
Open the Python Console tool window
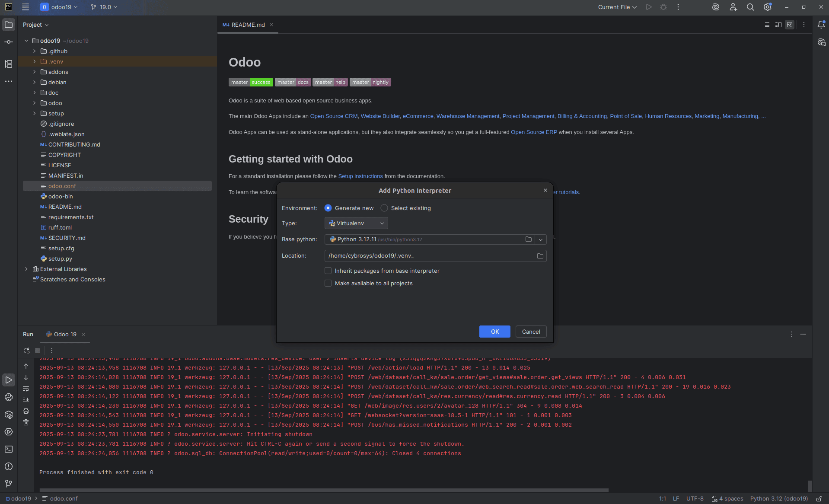(x=9, y=397)
